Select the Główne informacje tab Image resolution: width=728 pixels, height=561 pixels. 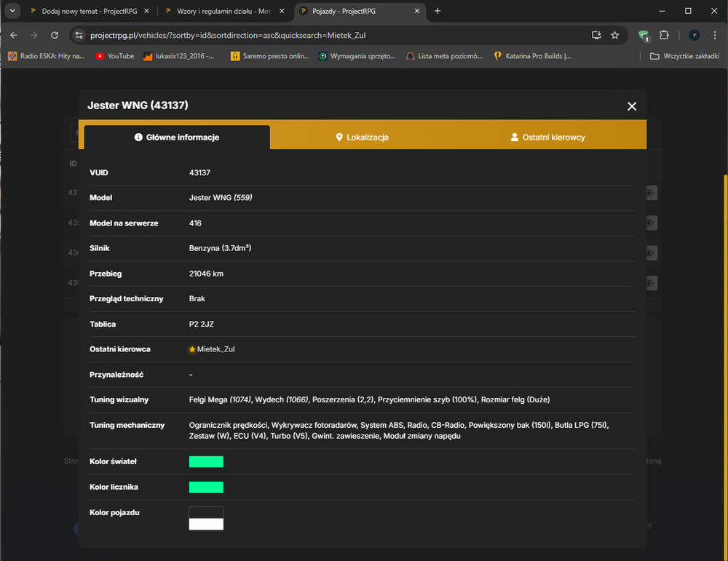pos(177,138)
